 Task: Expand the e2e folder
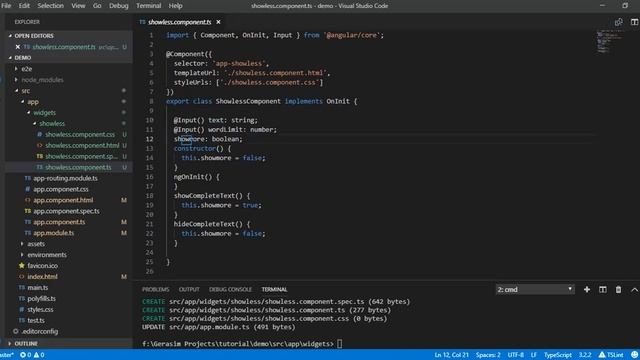(x=27, y=69)
